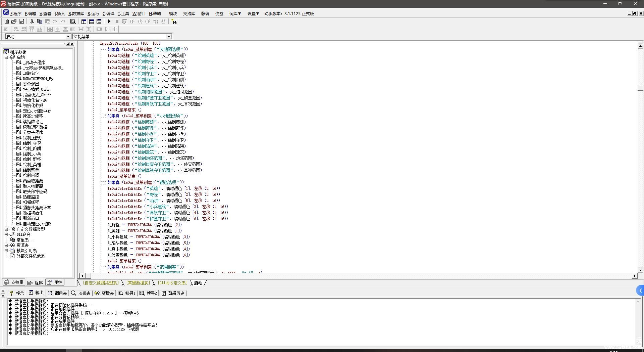Select the 绘制菜单 subroutine in tree
The image size is (644, 352).
tap(31, 170)
